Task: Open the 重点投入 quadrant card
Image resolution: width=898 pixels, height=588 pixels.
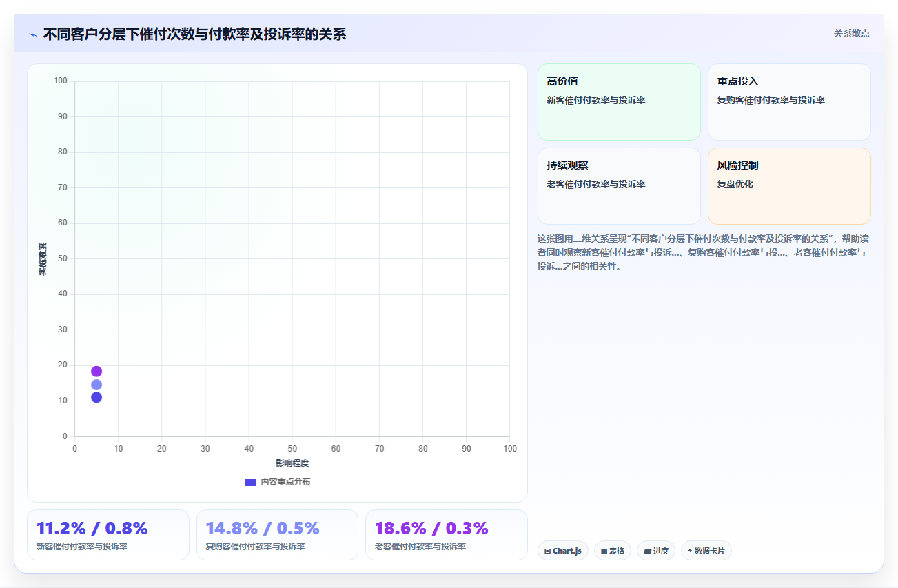Action: (789, 102)
